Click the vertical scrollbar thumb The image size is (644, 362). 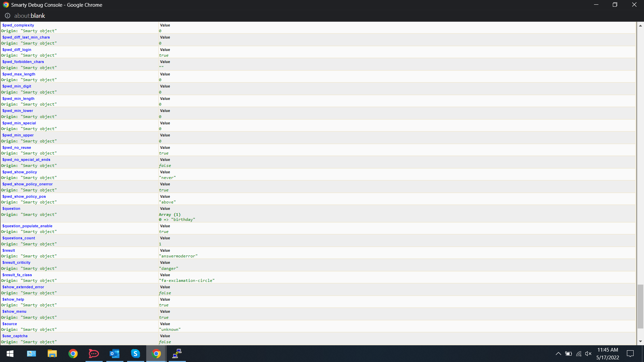coord(640,306)
